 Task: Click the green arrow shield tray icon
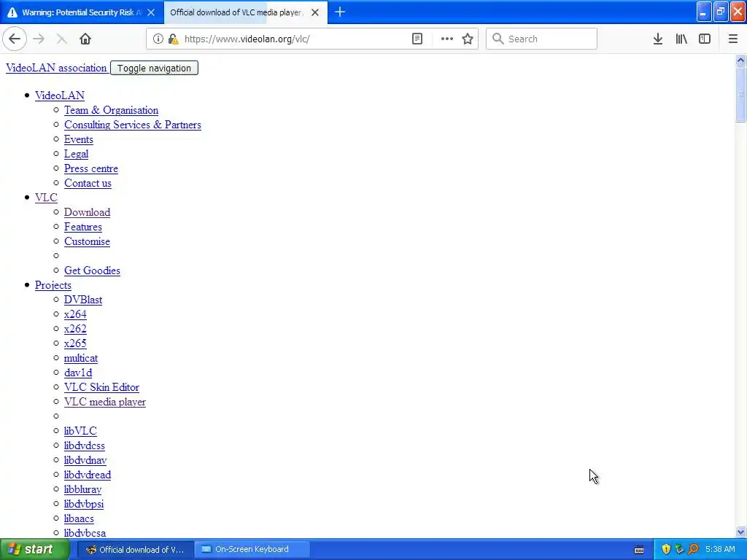679,550
